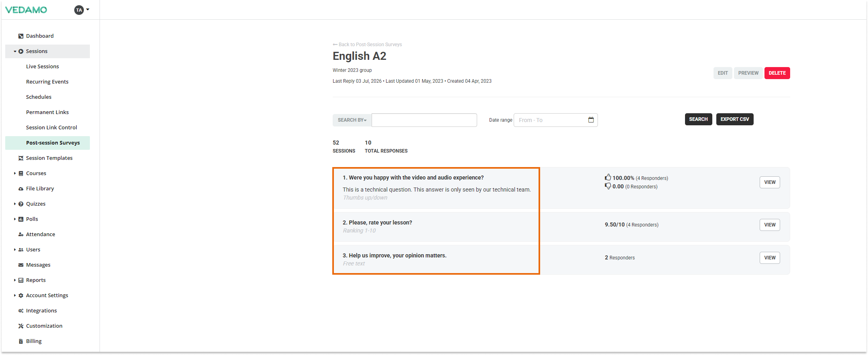The image size is (868, 355).
Task: Expand the Users section arrow
Action: tap(15, 250)
